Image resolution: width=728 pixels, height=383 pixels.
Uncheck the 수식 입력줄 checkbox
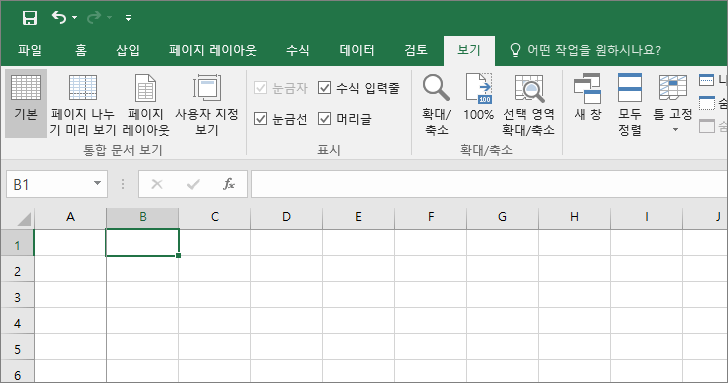[325, 88]
